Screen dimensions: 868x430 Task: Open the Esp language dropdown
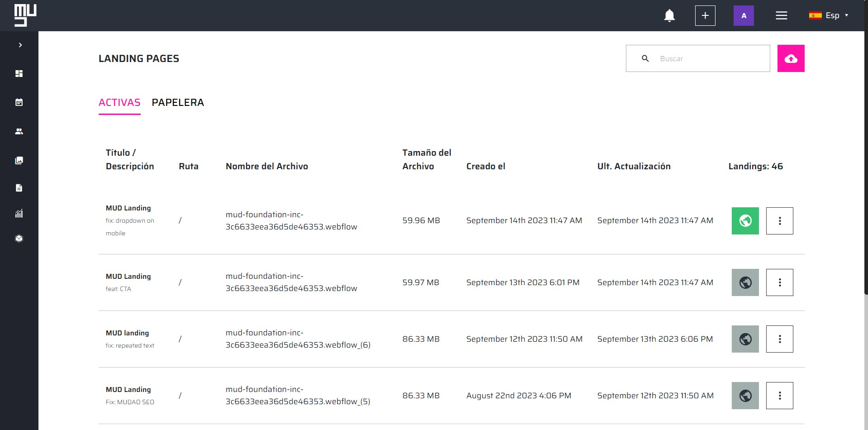point(829,15)
